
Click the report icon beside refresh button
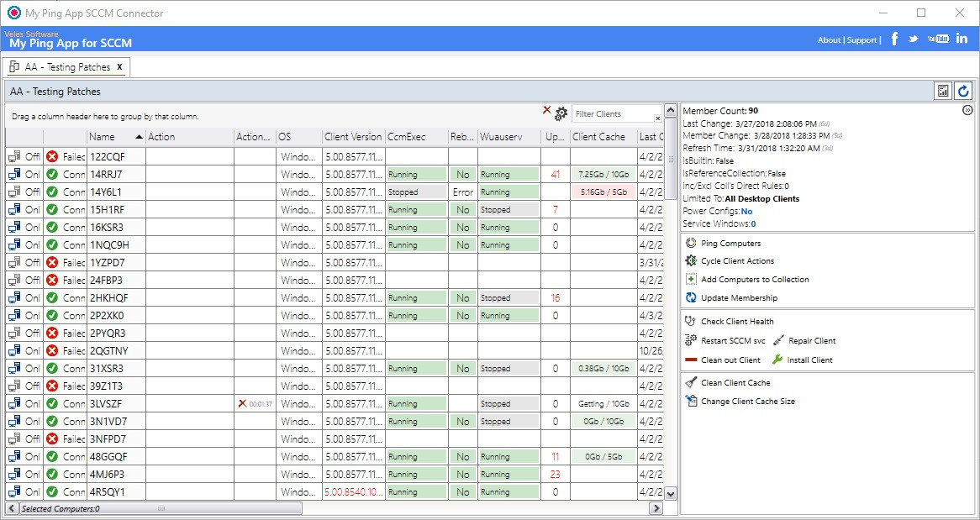[943, 92]
